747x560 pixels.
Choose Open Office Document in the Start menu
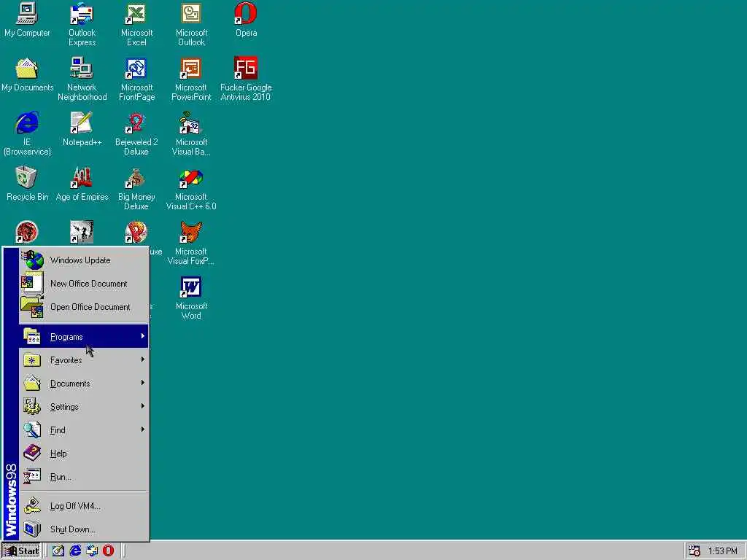(x=84, y=307)
